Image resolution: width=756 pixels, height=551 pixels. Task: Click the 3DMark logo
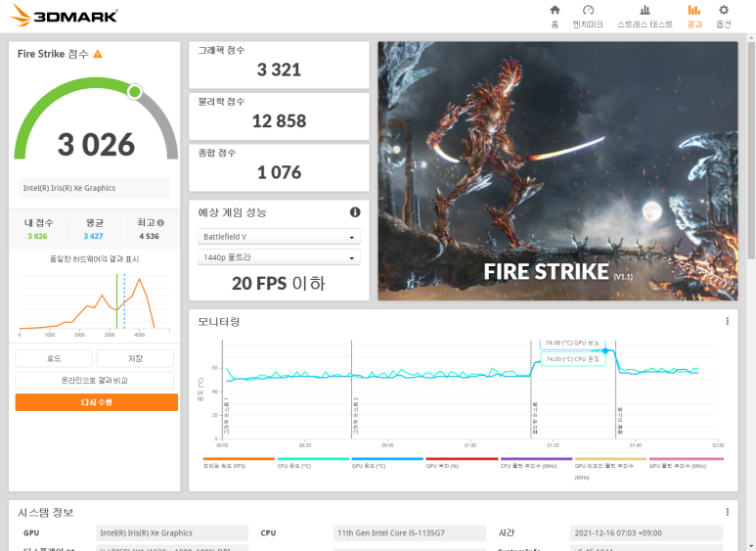64,16
